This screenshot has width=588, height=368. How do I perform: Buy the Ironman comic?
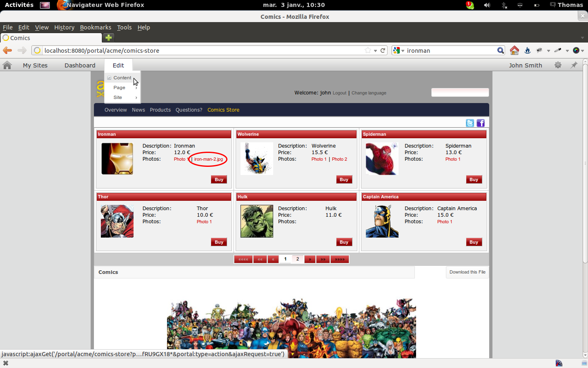(x=219, y=180)
